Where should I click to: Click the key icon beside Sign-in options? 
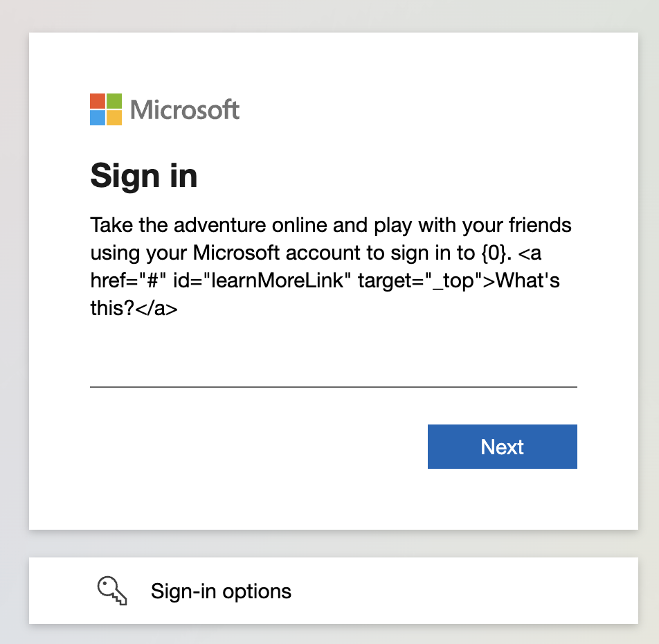coord(112,591)
